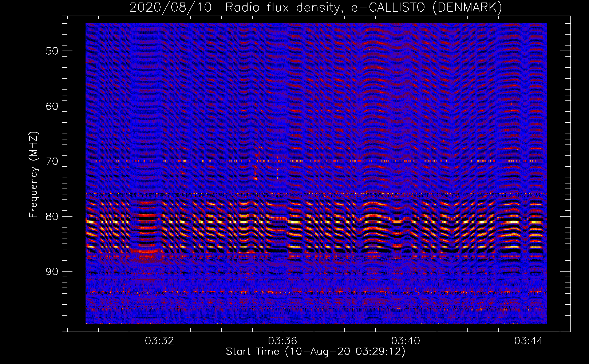Click the 80 MHz frequency tick label
589x364 pixels.
pyautogui.click(x=52, y=217)
